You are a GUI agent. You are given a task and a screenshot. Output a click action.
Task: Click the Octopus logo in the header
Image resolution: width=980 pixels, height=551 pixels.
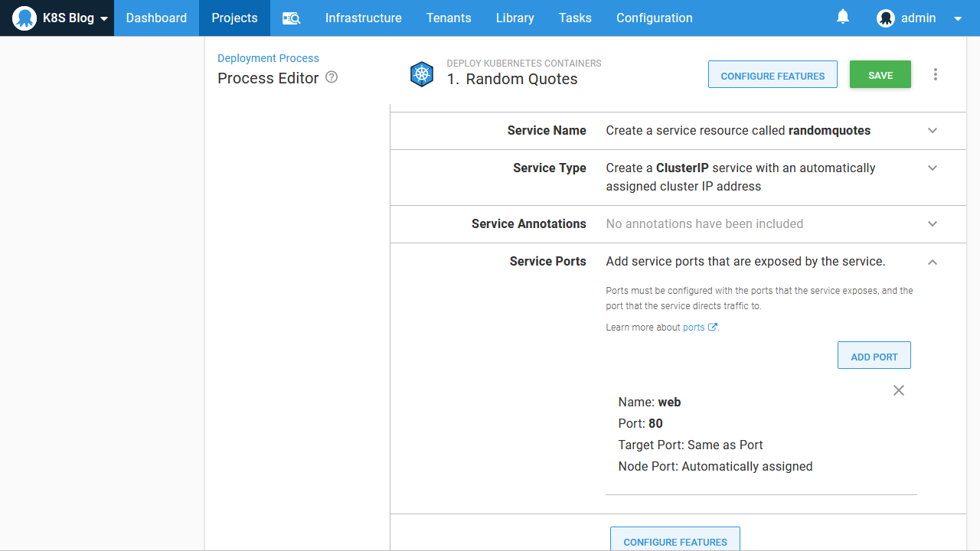tap(24, 18)
